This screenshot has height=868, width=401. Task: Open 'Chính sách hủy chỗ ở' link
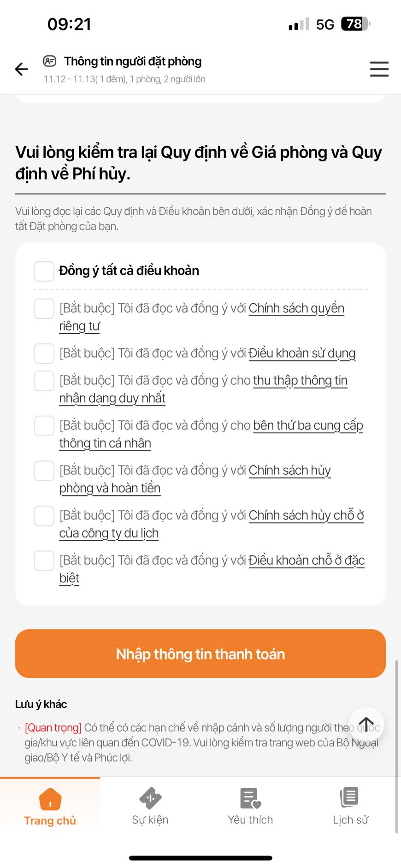point(306,515)
